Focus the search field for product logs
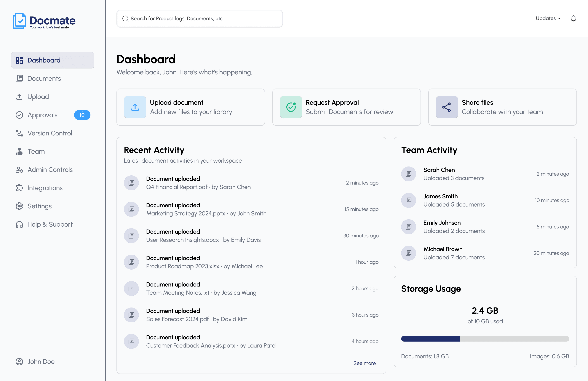Screen dimensions: 588x381 coord(200,19)
